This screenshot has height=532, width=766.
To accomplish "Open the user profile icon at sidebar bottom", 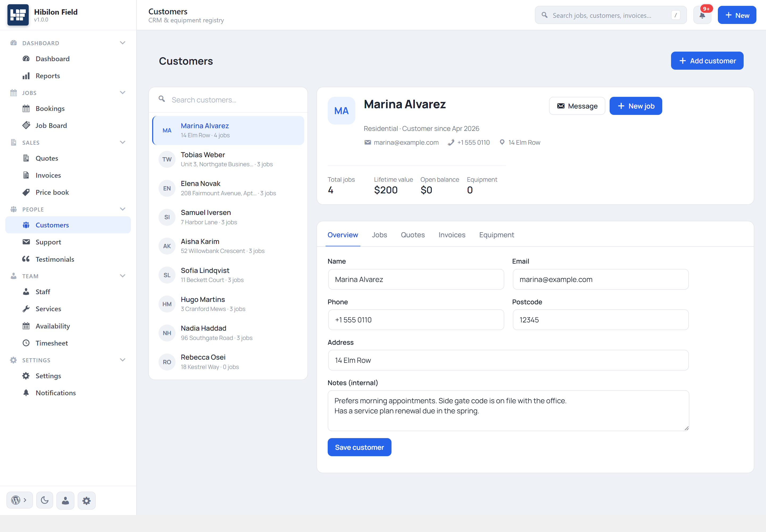I will pos(65,500).
